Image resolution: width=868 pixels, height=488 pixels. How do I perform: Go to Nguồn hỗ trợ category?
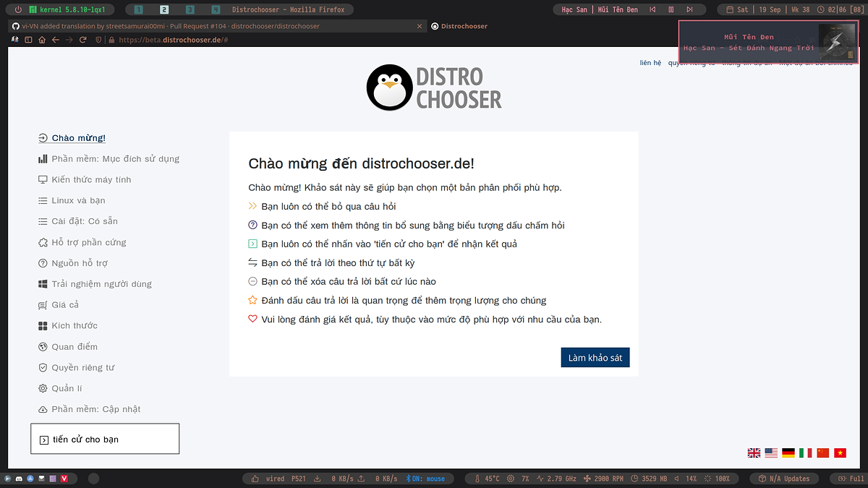click(x=73, y=263)
